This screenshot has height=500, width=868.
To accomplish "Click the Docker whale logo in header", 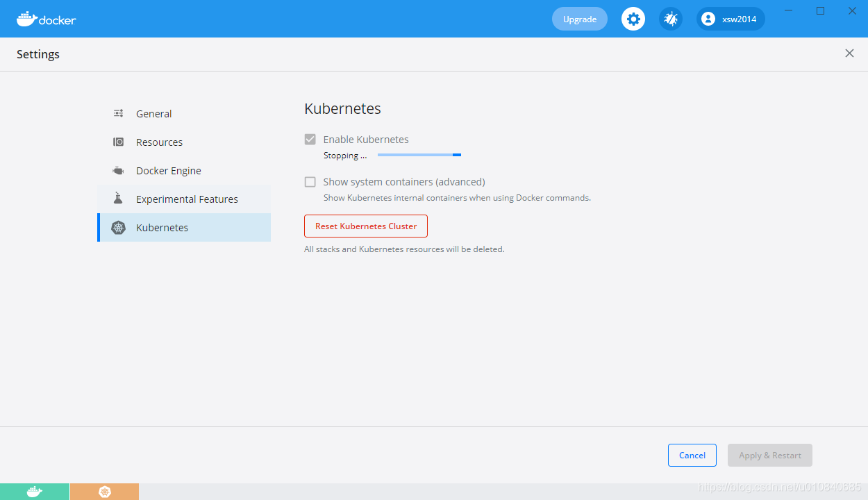I will tap(46, 19).
